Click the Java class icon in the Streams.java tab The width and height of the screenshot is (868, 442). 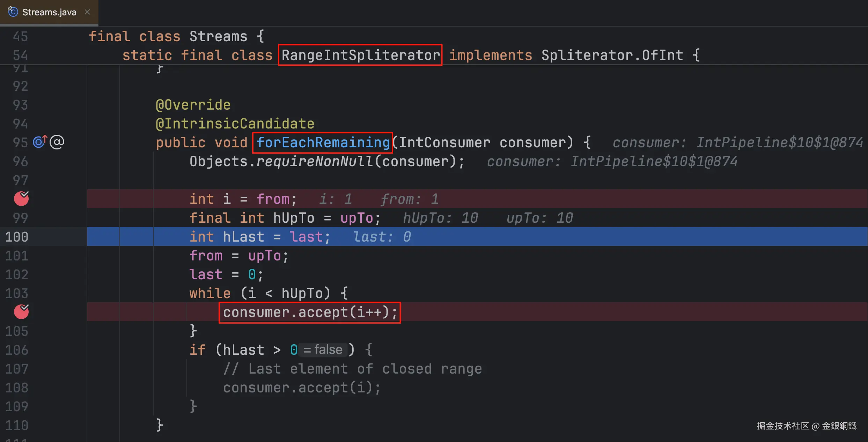(x=13, y=12)
